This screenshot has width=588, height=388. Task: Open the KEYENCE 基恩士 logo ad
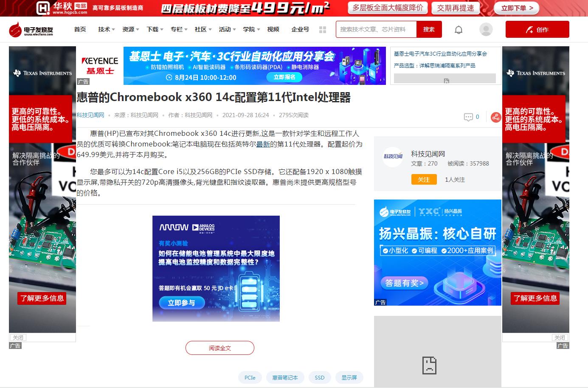click(x=100, y=66)
